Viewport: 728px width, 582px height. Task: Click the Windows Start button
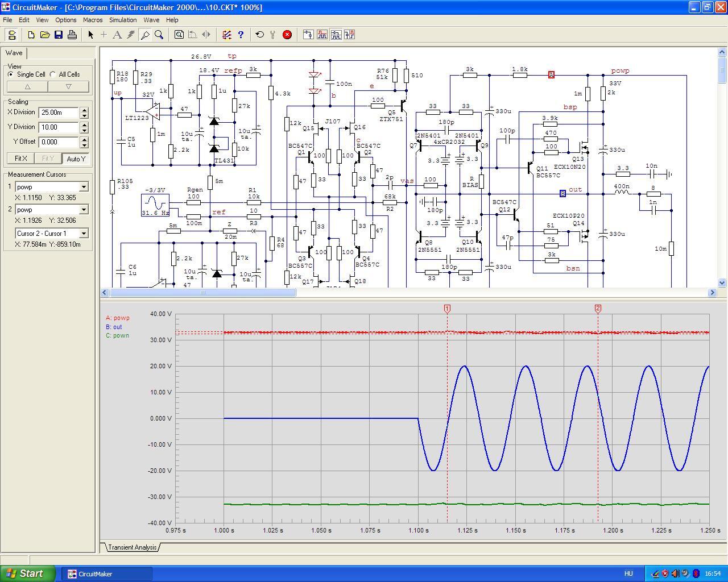pos(28,573)
